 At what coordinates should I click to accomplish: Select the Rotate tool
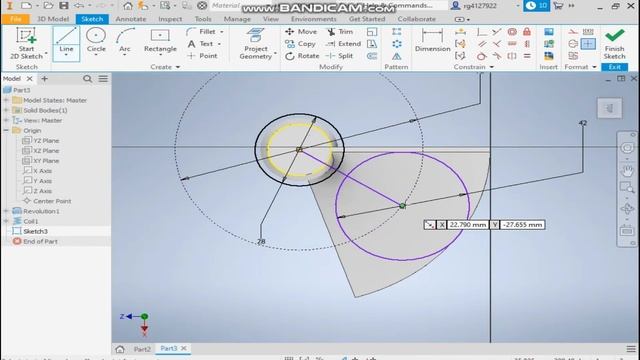302,56
